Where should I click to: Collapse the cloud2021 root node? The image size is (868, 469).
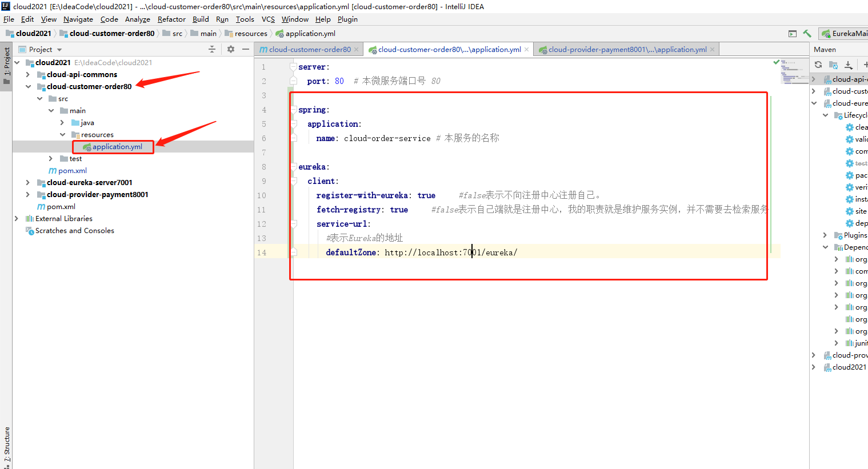(17, 63)
